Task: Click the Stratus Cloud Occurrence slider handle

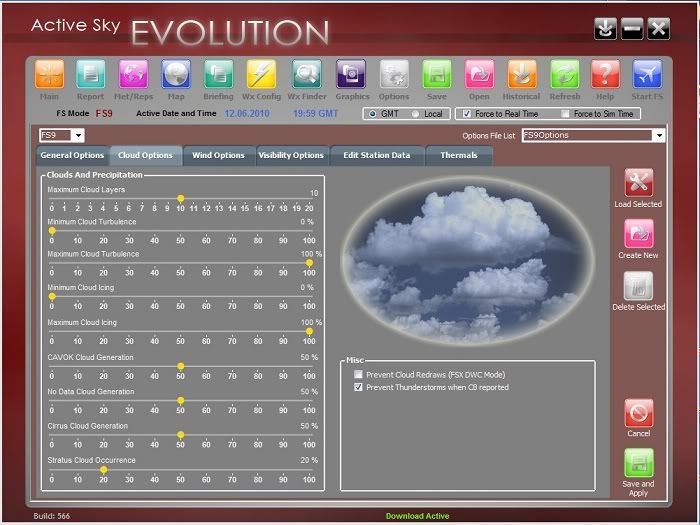Action: tap(104, 470)
